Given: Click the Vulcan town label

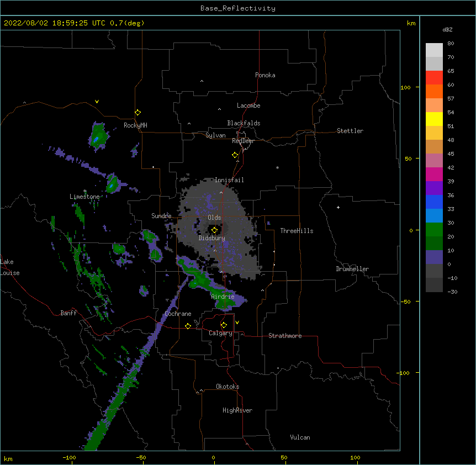Looking at the screenshot, I should pyautogui.click(x=300, y=437).
